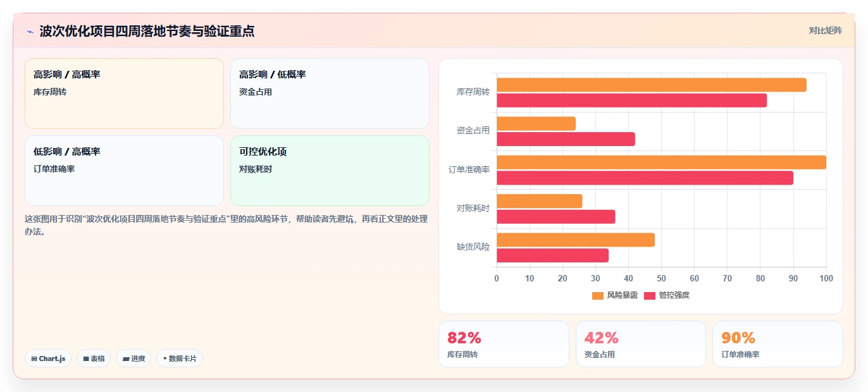868x392 pixels.
Task: Click the 缺货风险 y-axis label
Action: 473,247
